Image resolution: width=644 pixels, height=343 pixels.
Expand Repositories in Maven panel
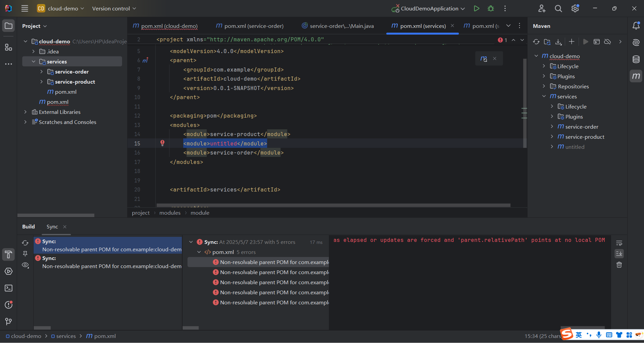click(544, 86)
